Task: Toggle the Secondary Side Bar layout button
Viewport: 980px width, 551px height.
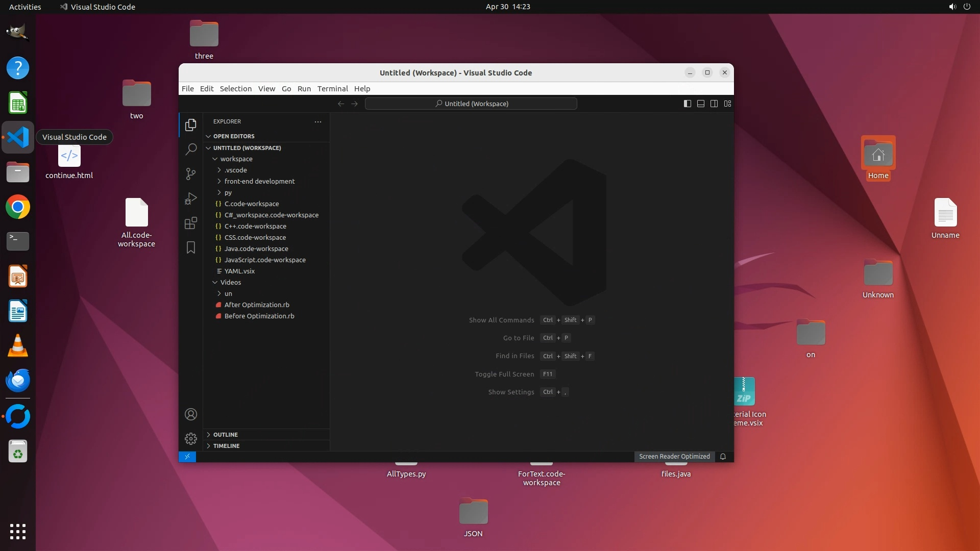Action: [x=714, y=104]
